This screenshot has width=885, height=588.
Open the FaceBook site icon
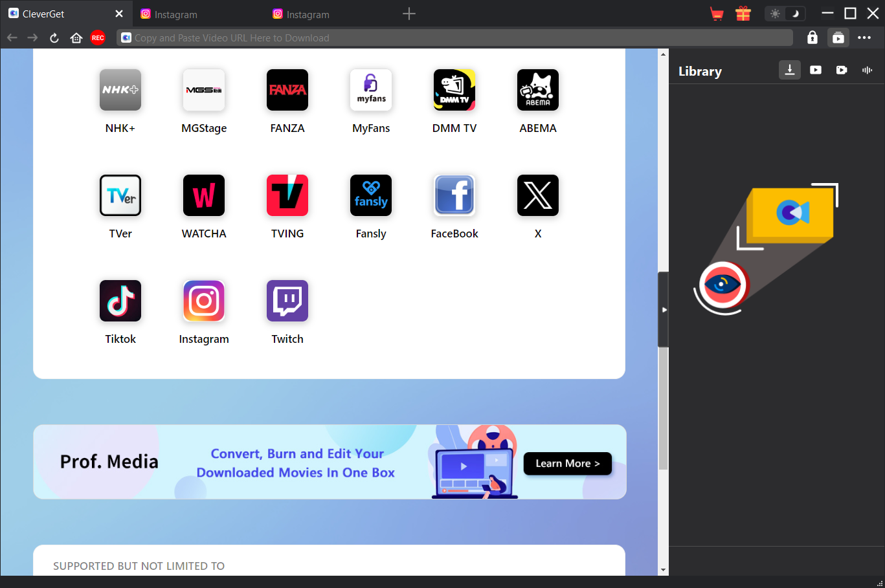pyautogui.click(x=454, y=195)
